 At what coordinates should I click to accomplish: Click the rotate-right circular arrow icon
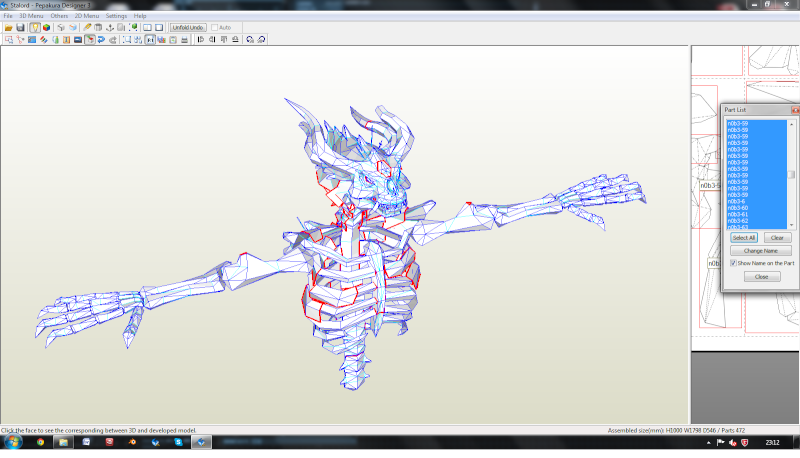tap(261, 40)
